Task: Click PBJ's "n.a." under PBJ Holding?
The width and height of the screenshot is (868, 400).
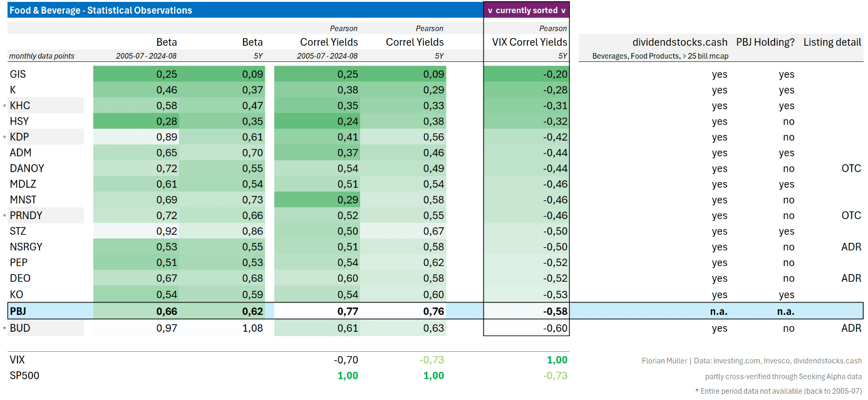Action: pos(785,311)
